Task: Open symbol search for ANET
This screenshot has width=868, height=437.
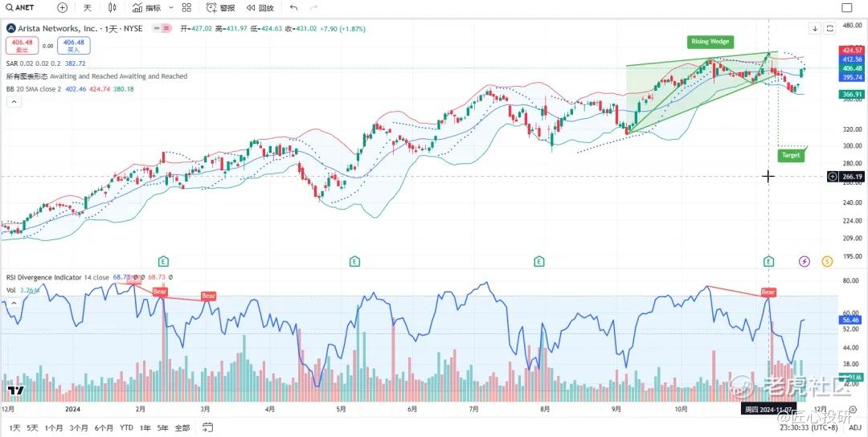Action: coord(18,8)
